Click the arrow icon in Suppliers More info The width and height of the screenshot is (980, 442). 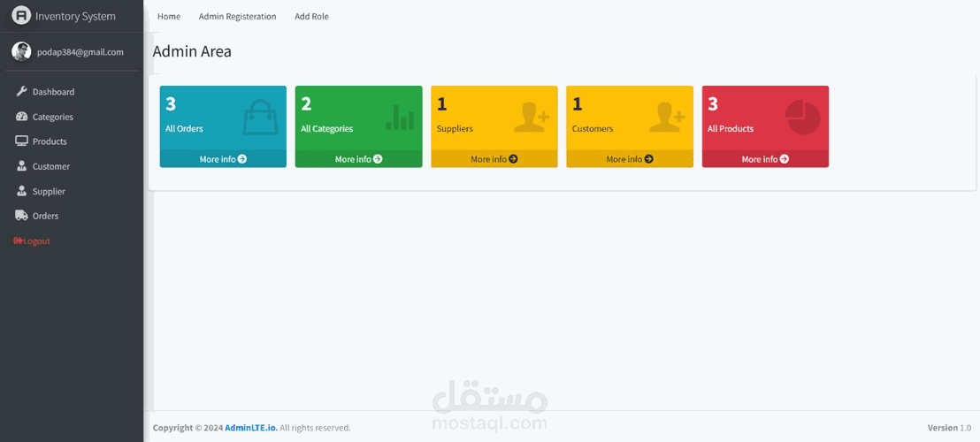[x=513, y=159]
